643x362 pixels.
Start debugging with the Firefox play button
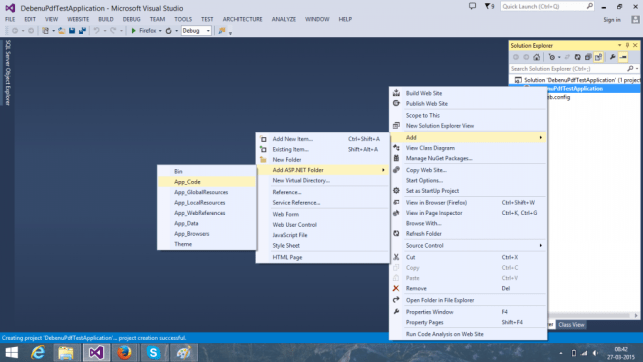(x=134, y=31)
